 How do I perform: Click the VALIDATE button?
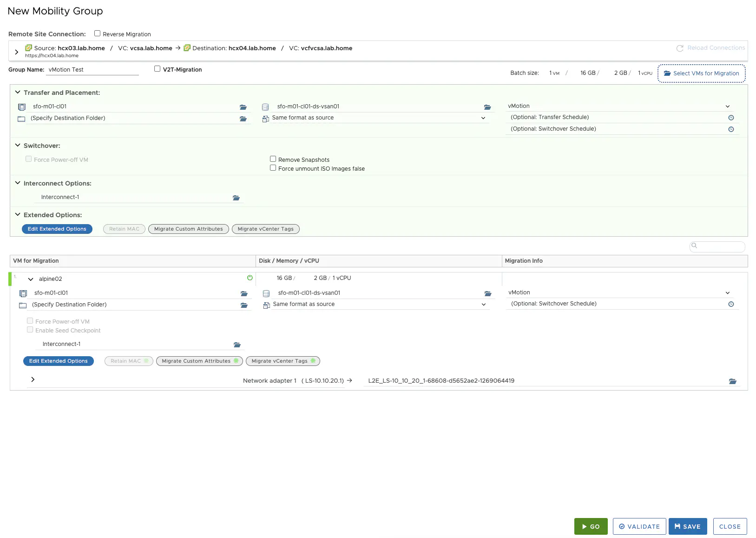(x=639, y=526)
